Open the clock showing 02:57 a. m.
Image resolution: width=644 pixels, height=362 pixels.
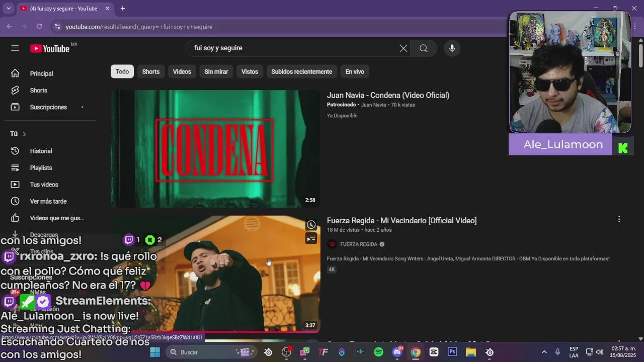pos(623,352)
